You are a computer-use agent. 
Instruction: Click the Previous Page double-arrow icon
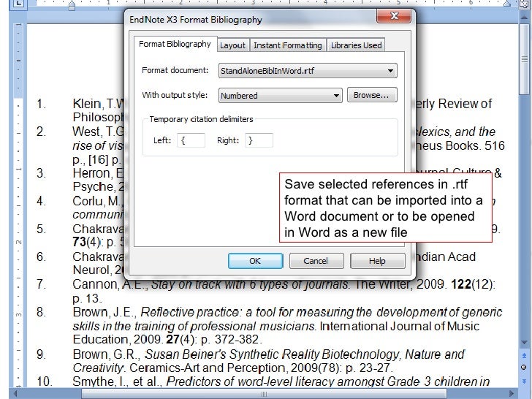pos(524,356)
